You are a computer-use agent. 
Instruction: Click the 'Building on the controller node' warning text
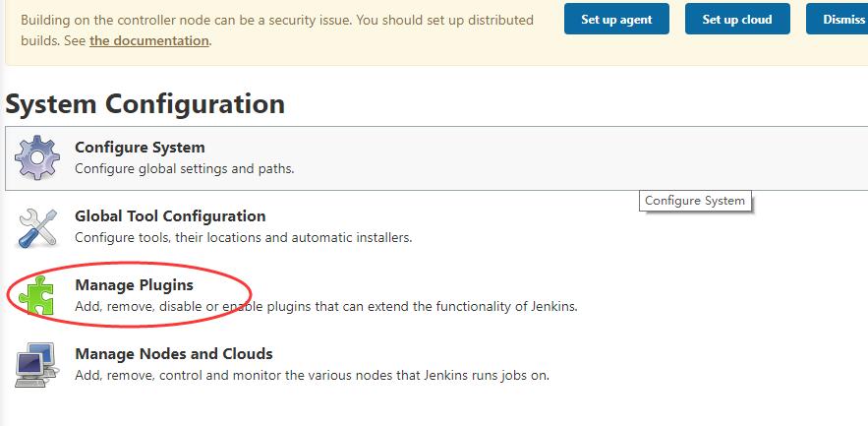click(x=277, y=20)
